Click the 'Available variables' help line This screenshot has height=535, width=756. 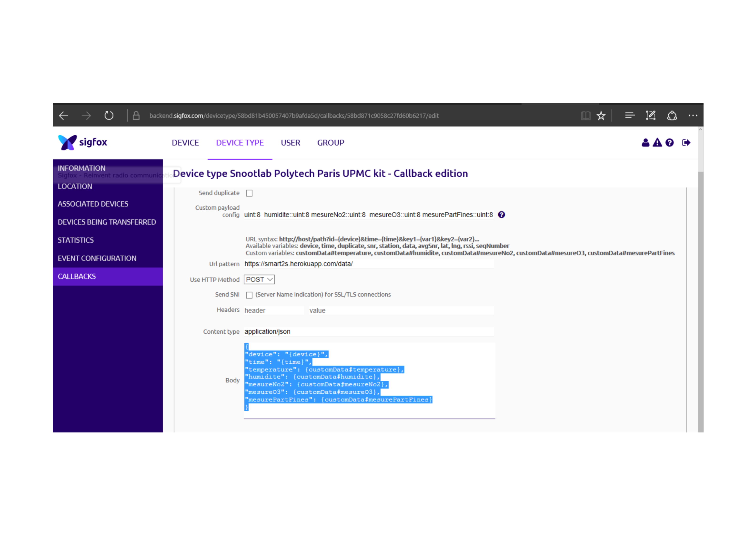click(377, 246)
